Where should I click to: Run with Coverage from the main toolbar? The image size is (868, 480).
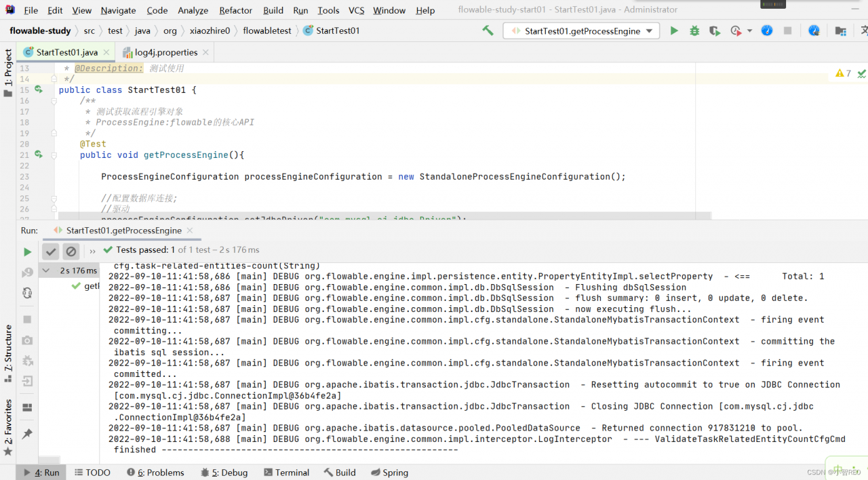point(714,31)
